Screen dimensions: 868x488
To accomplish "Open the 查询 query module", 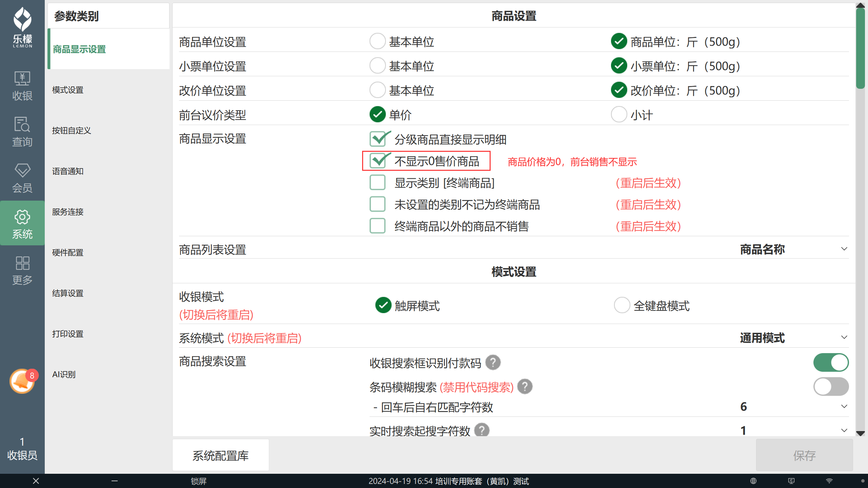I will pos(22,132).
